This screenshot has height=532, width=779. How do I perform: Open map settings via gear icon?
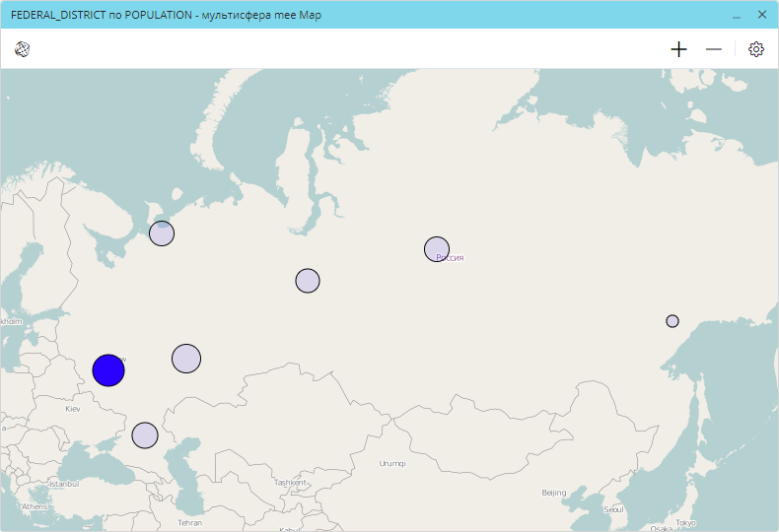tap(756, 49)
